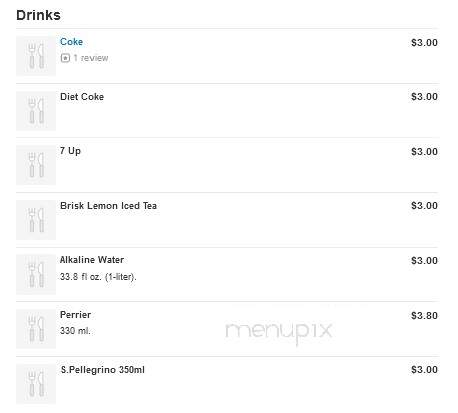Click the Alkaline Water 33.8 fl oz description

(98, 277)
